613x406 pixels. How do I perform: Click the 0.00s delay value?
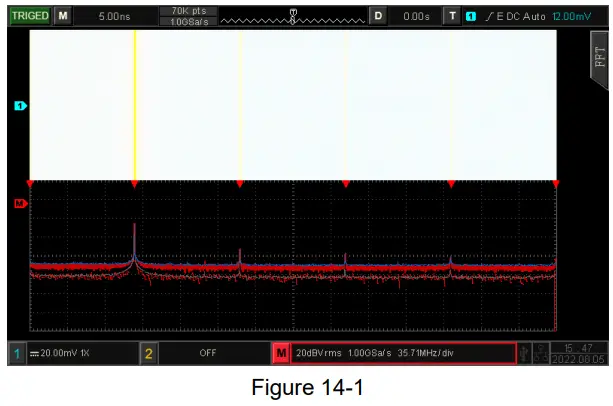(416, 16)
